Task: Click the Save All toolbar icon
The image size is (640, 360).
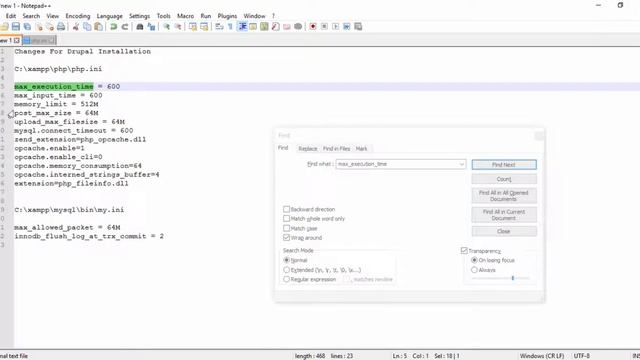Action: tap(27, 27)
